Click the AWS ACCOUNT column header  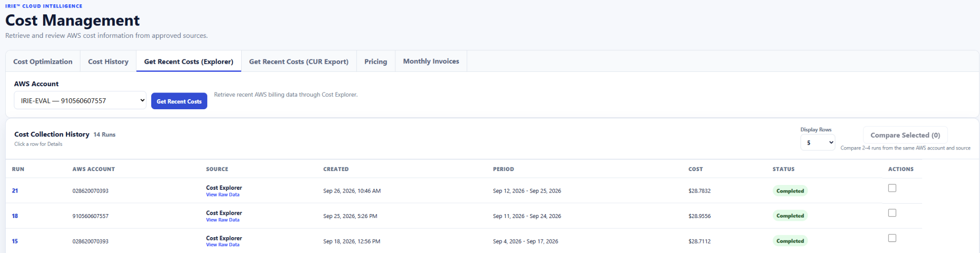click(93, 169)
